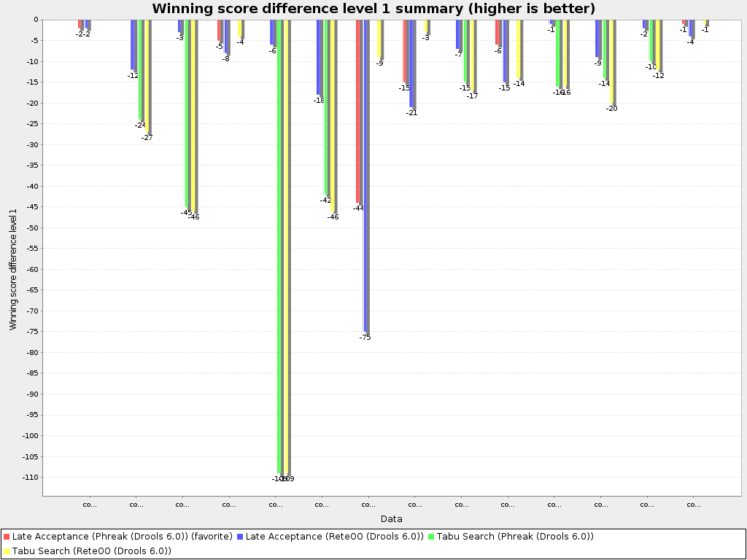Click the '-10' bar value label
Image resolution: width=747 pixels, height=560 pixels.
[651, 67]
